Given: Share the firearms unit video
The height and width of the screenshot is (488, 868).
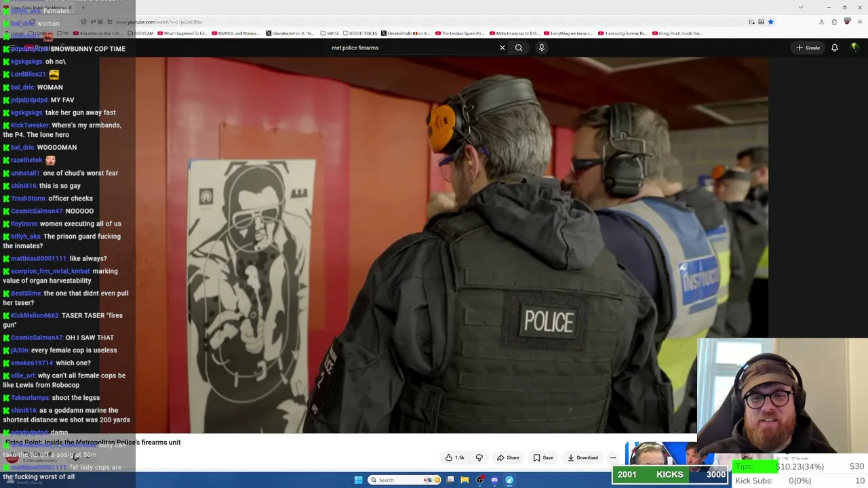Looking at the screenshot, I should pos(508,457).
